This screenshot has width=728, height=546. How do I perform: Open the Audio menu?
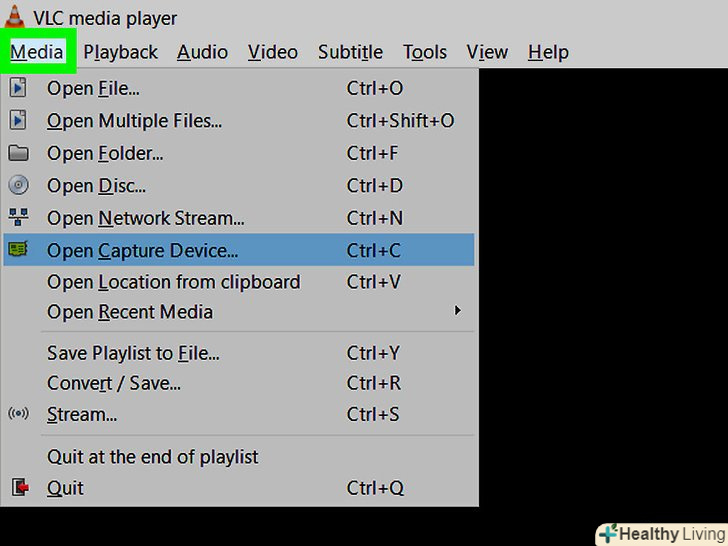(202, 52)
